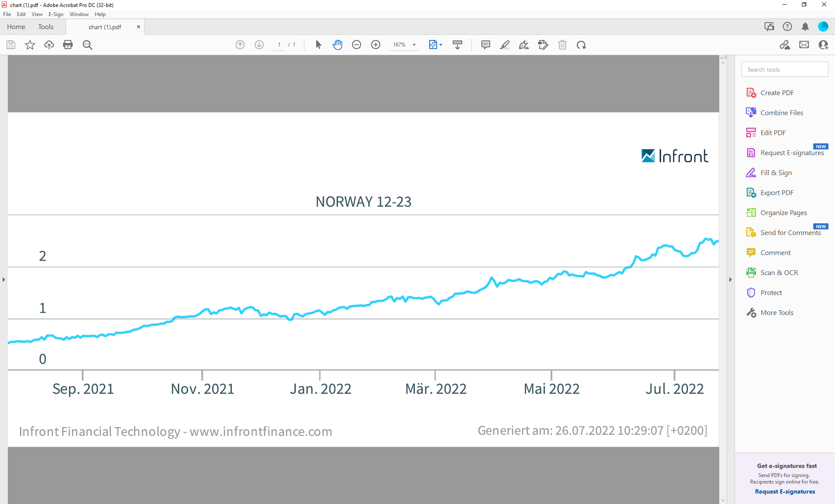Screen dimensions: 835x504
Task: Open the zoom level dropdown
Action: tap(414, 45)
